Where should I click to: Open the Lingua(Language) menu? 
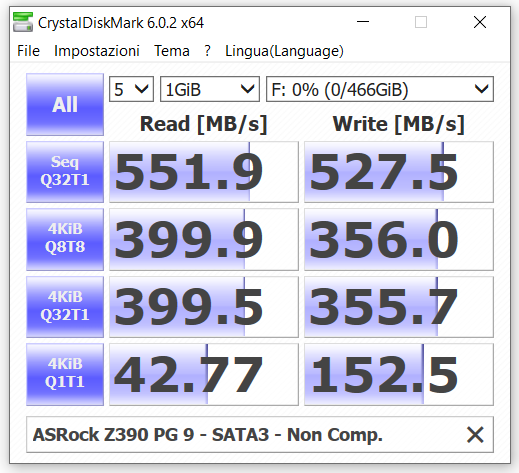[284, 51]
